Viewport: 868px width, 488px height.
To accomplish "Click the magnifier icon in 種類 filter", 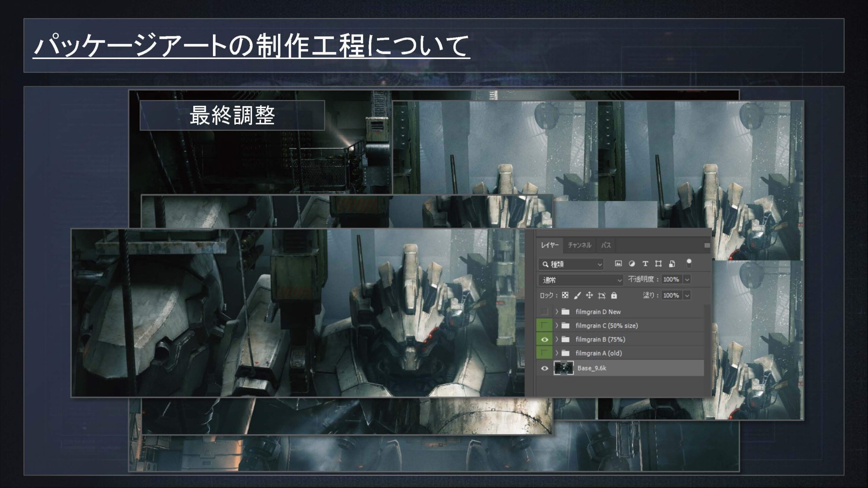I will (545, 264).
